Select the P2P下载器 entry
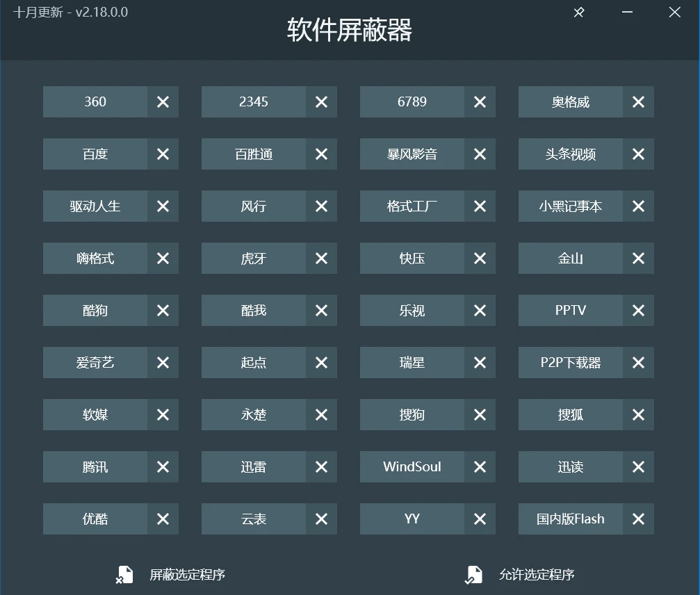 [571, 363]
